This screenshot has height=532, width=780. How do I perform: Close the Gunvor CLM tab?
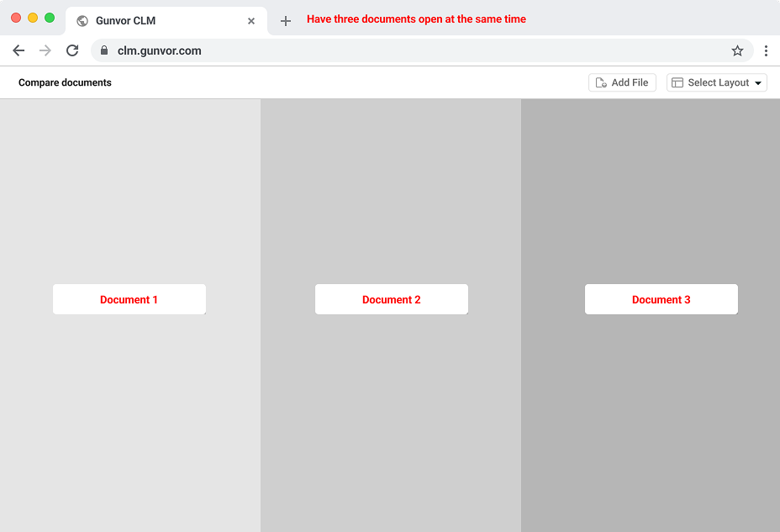(x=251, y=21)
